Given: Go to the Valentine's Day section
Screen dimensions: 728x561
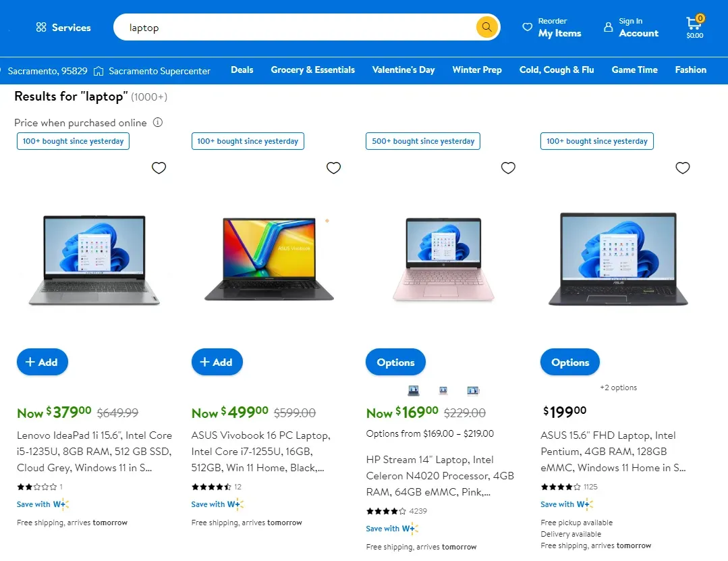Looking at the screenshot, I should pyautogui.click(x=403, y=70).
